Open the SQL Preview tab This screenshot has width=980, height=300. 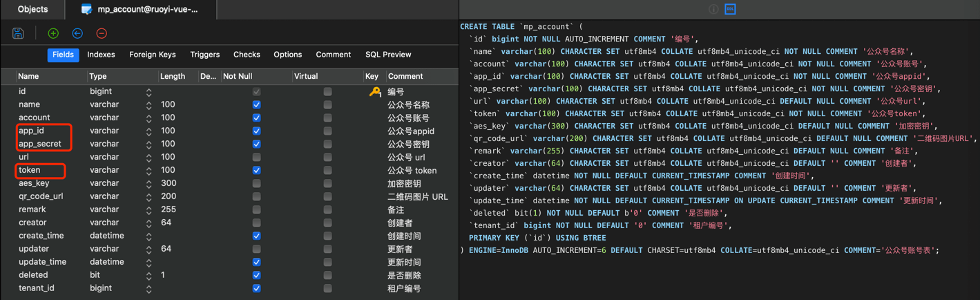(388, 55)
